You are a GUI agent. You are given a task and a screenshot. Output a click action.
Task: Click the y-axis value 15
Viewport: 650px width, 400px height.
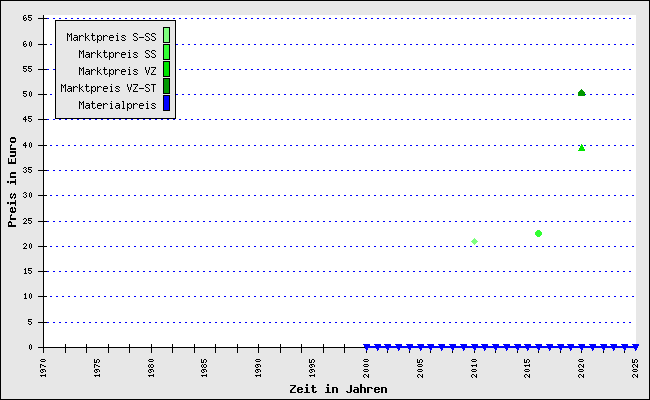(x=28, y=272)
